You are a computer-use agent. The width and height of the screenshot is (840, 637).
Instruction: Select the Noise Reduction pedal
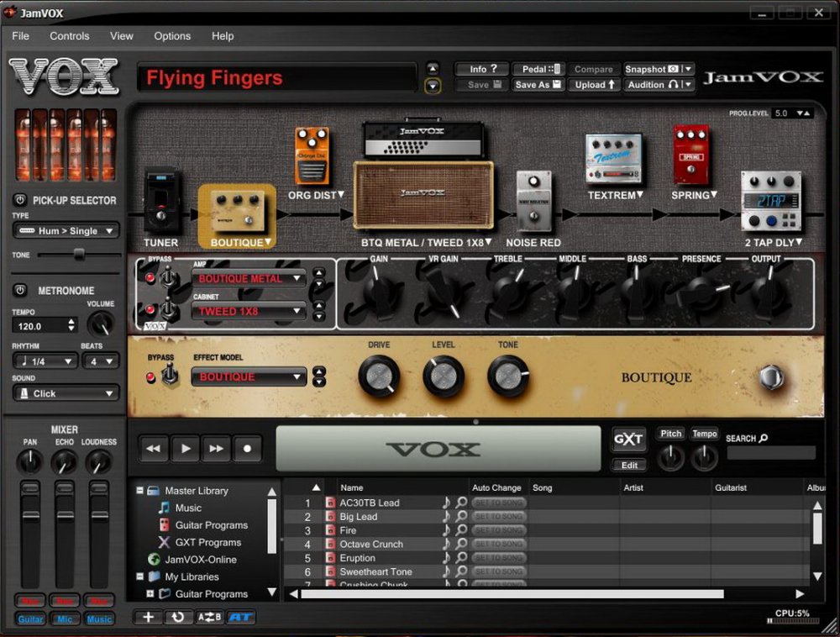click(x=533, y=203)
